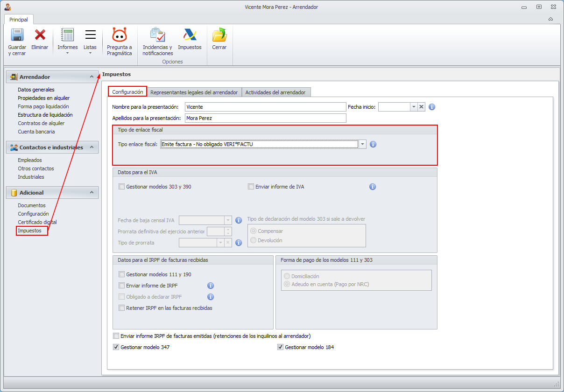Ask Pregunta a Pragmática robot icon
Screen dimensions: 564x392
pyautogui.click(x=120, y=35)
